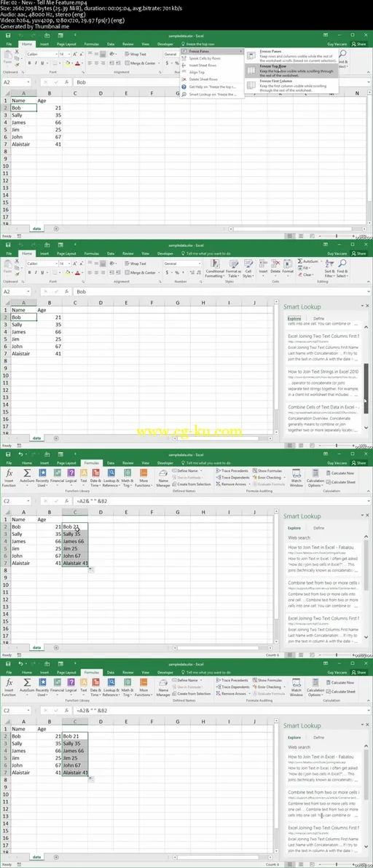Toggle Wrap Text in the frame showing Conditional Formatting
Viewport: 373px width, 868px height.
(135, 264)
